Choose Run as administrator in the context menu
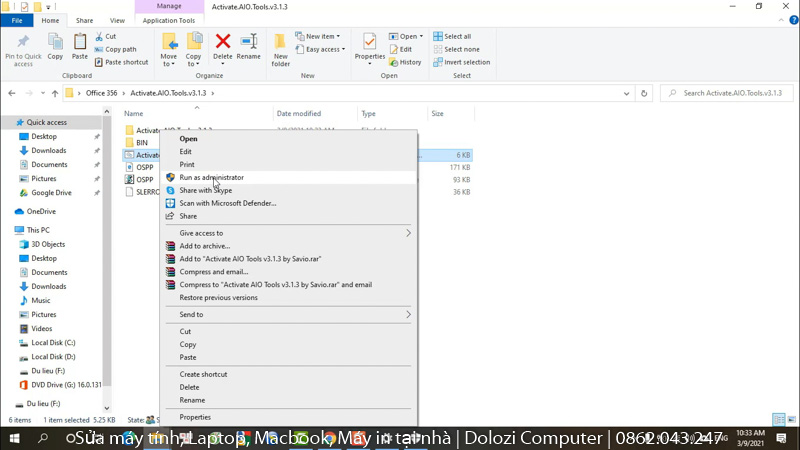This screenshot has width=800, height=450. [211, 177]
